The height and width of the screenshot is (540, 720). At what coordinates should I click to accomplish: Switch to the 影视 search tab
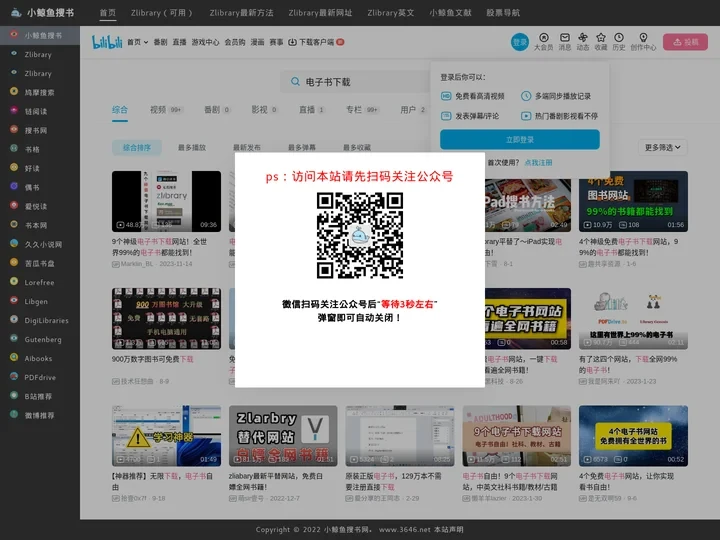[x=264, y=110]
